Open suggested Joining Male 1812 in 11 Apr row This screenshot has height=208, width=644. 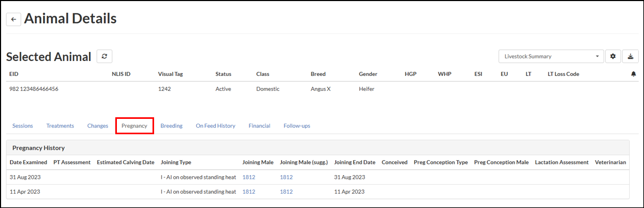click(286, 192)
